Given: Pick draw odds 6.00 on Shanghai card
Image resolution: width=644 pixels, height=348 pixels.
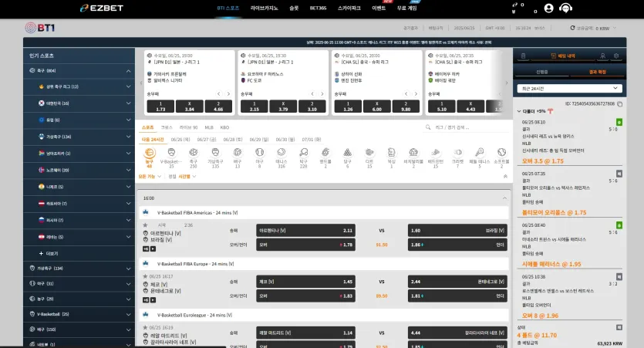Looking at the screenshot, I should pos(376,106).
